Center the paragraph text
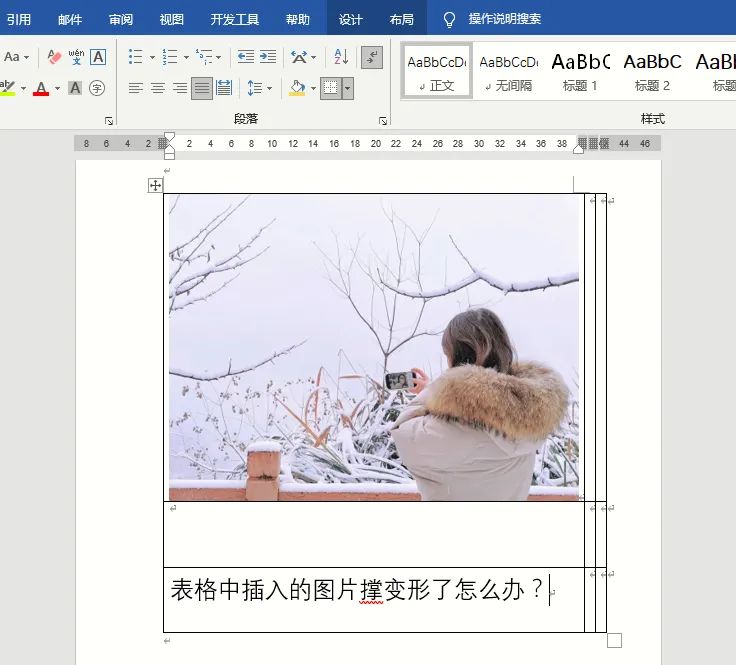The image size is (736, 665). [x=158, y=88]
